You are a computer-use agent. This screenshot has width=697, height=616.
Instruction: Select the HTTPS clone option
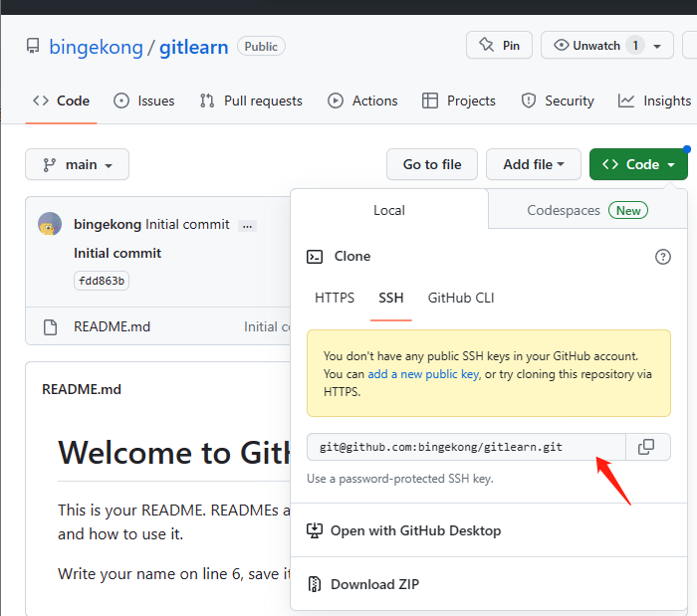[335, 298]
